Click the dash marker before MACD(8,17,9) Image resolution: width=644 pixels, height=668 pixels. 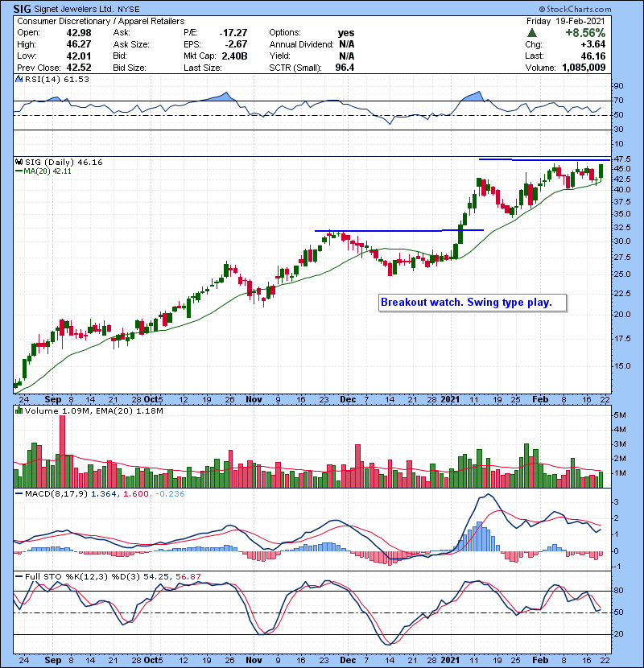tap(19, 494)
